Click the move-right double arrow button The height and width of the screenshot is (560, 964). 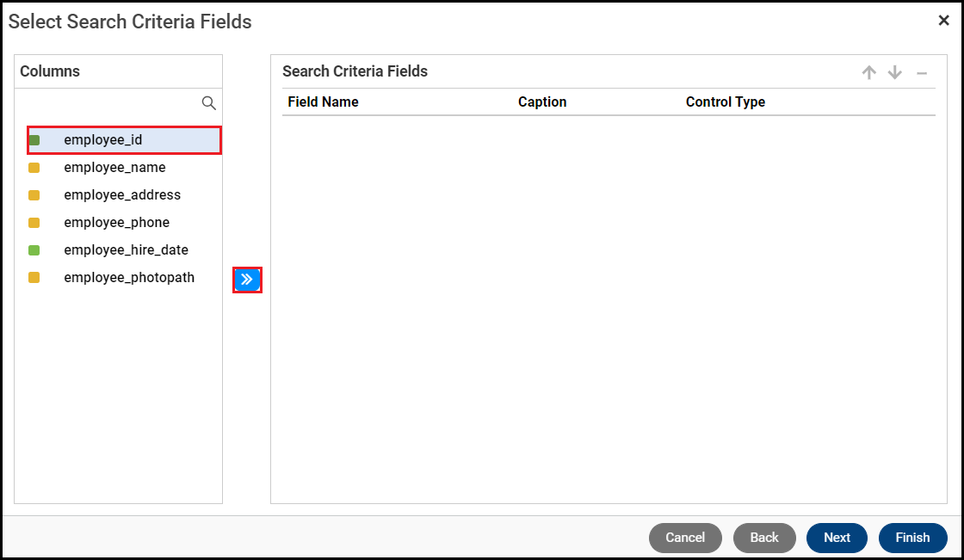pyautogui.click(x=247, y=280)
